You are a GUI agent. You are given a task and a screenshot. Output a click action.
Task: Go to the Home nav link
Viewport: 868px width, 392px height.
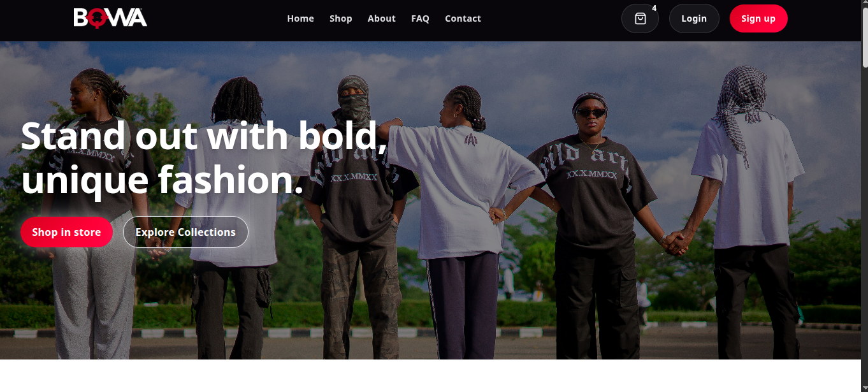(300, 18)
